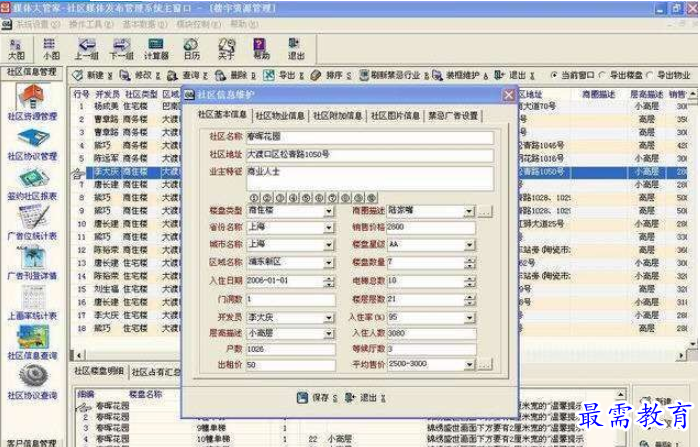This screenshot has height=447, width=700.
Task: Open 社区协议管理 in the sidebar
Action: click(32, 144)
